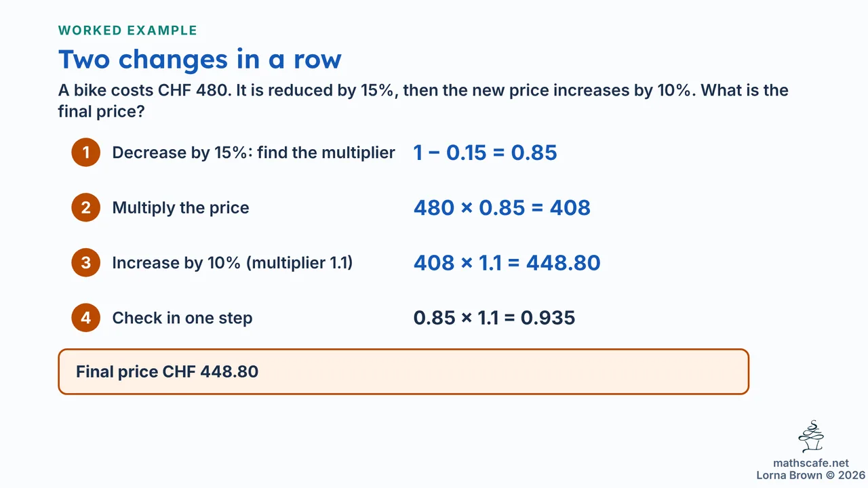Click the step 1 numbered circle

(x=85, y=152)
